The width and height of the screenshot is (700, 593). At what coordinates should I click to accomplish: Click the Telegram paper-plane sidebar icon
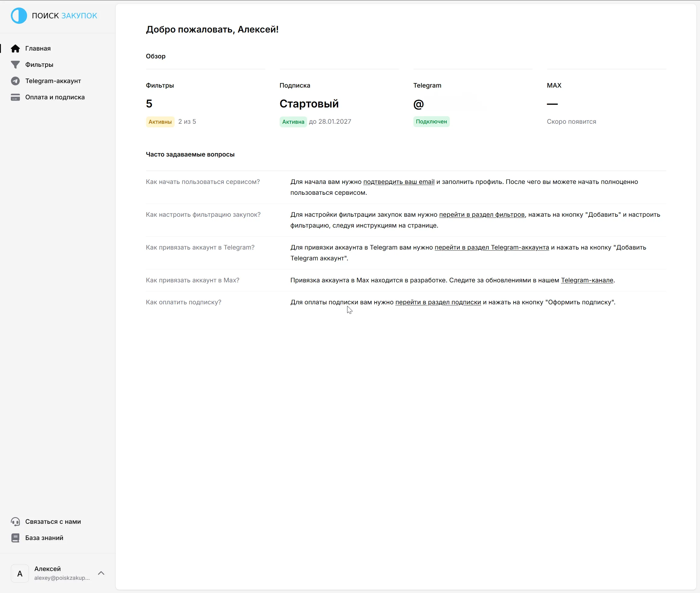click(15, 81)
